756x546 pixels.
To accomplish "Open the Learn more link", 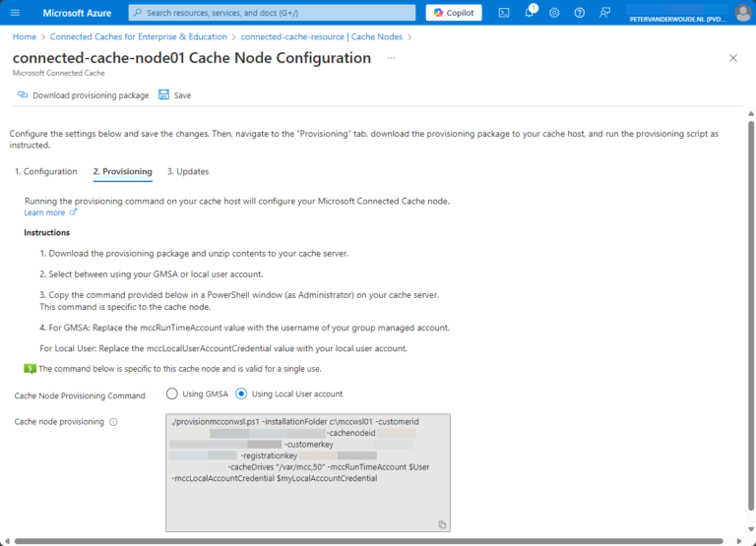I will click(x=45, y=212).
